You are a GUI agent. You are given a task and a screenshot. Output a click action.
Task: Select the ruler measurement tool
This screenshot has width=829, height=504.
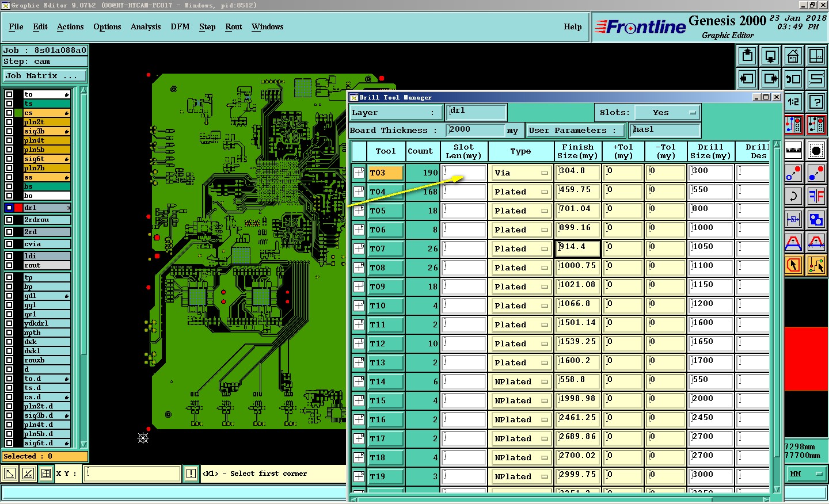(793, 151)
